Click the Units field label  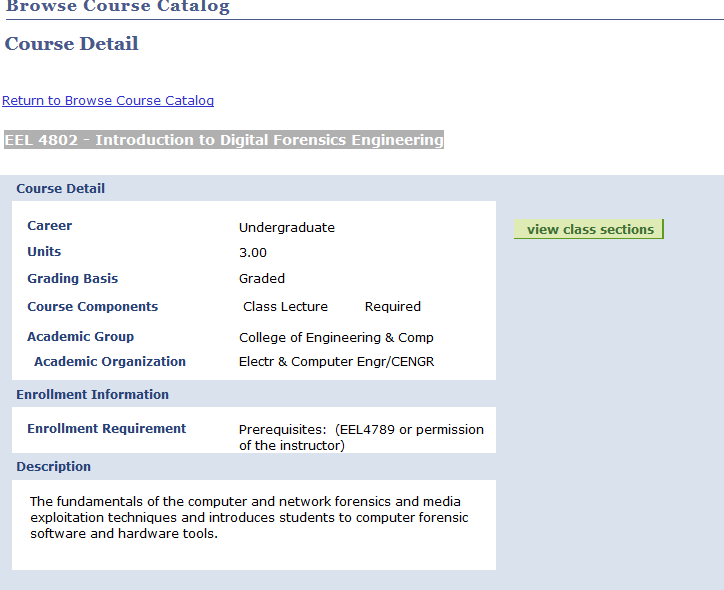[x=44, y=252]
